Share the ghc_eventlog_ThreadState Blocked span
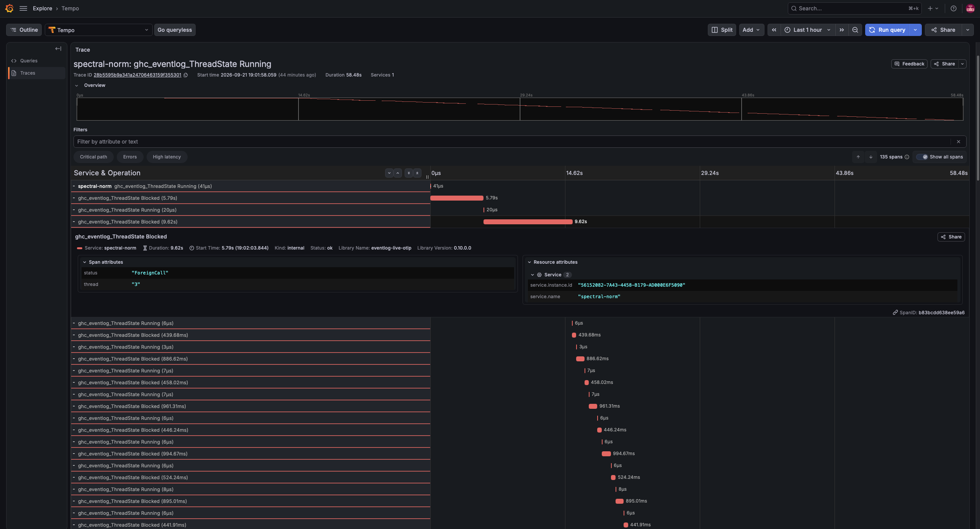Screen dimensions: 980x529 (951, 237)
